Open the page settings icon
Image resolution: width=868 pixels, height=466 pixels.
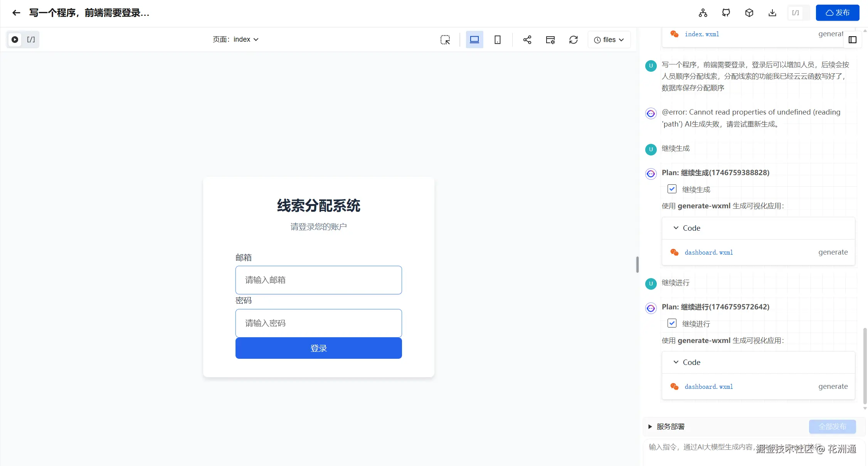point(550,39)
